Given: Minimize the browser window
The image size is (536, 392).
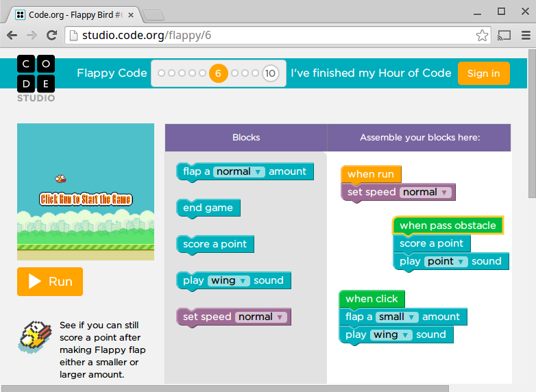Looking at the screenshot, I should (x=478, y=13).
